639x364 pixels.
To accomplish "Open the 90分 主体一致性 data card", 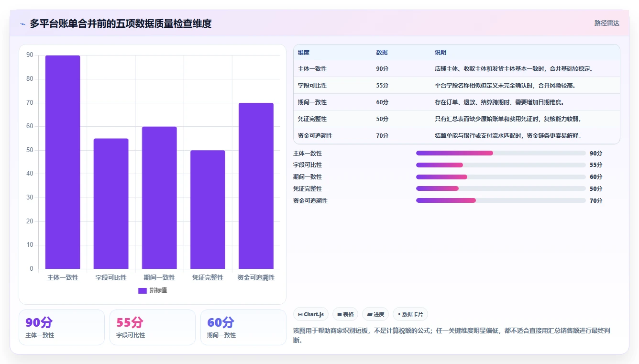I will 62,327.
